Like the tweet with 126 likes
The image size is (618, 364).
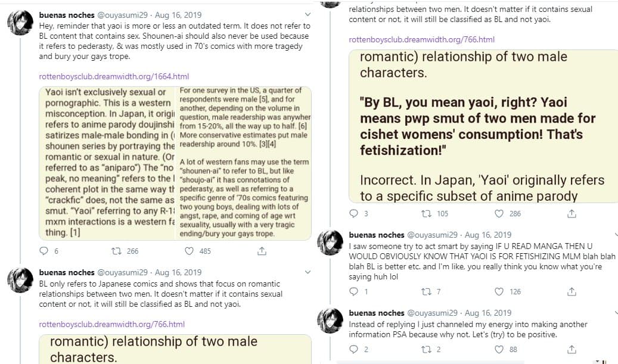click(499, 291)
